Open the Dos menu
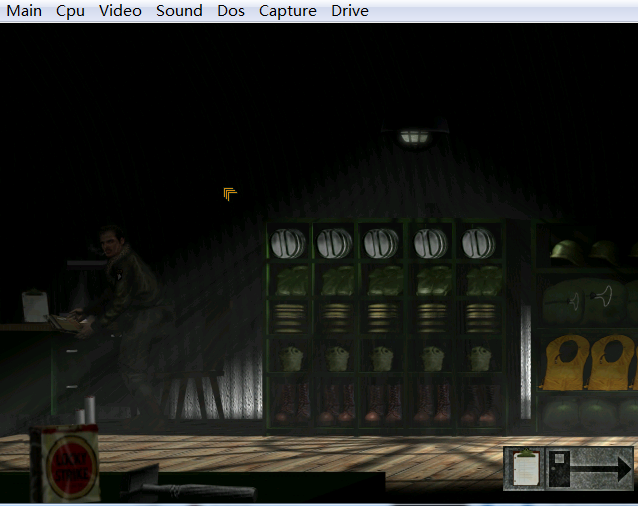 coord(231,11)
